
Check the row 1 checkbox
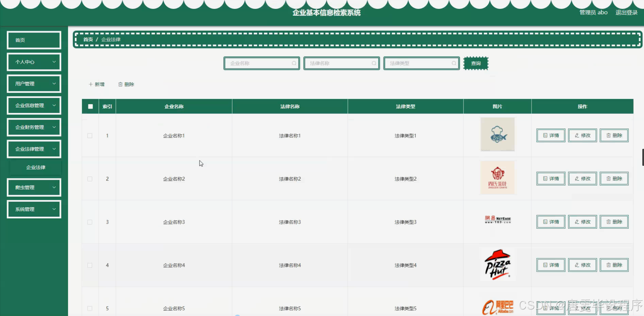coord(90,136)
